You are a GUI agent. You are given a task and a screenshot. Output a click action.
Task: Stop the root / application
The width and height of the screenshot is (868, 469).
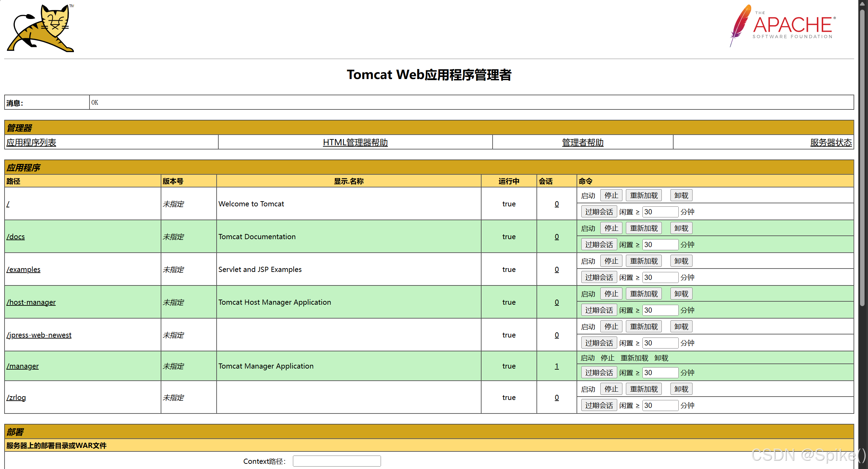tap(611, 195)
